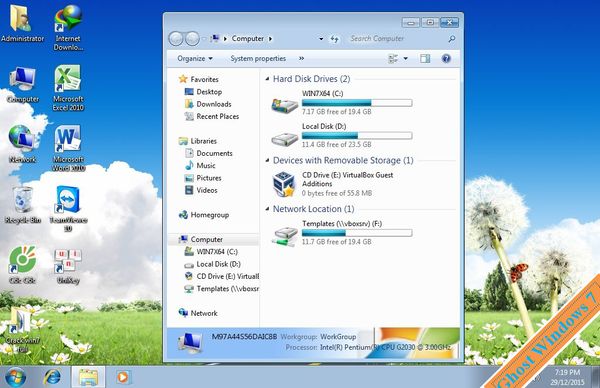Launch Windows Media Player from taskbar

click(122, 377)
